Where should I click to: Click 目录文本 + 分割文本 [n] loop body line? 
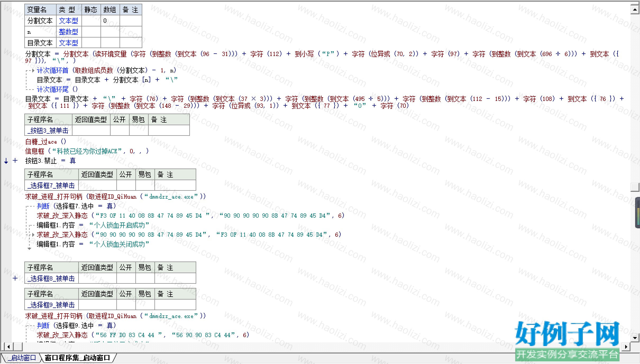tap(107, 80)
